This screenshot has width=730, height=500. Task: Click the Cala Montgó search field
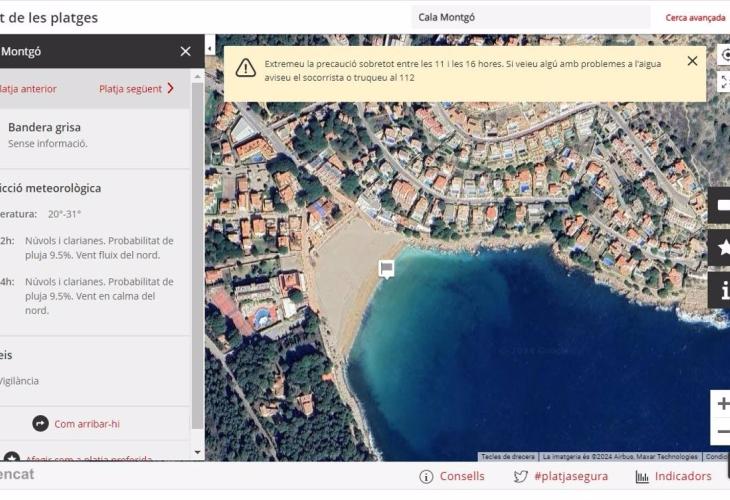530,17
